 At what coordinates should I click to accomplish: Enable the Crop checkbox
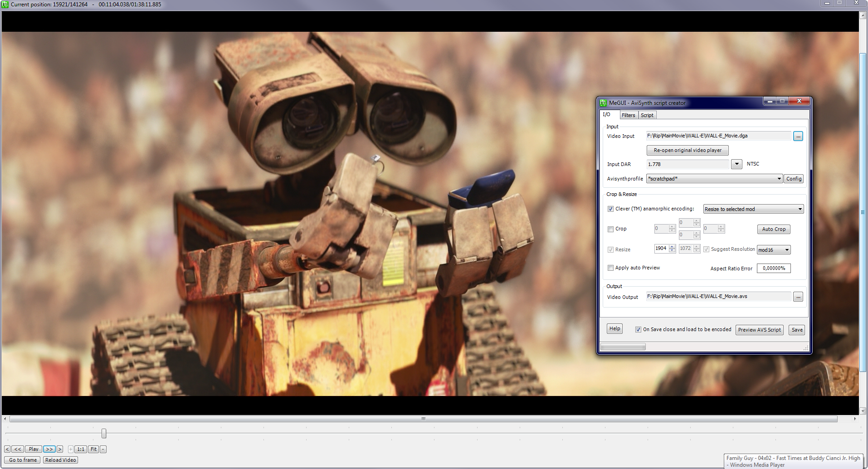tap(610, 229)
